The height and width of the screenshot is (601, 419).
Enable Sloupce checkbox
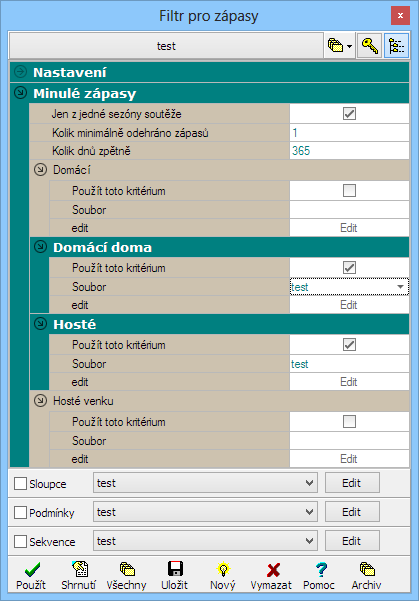click(20, 483)
